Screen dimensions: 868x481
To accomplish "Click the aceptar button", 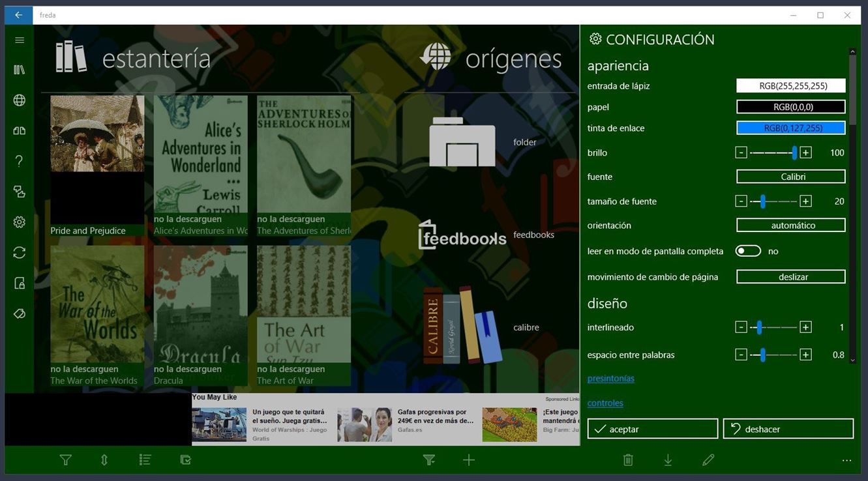I will (653, 429).
